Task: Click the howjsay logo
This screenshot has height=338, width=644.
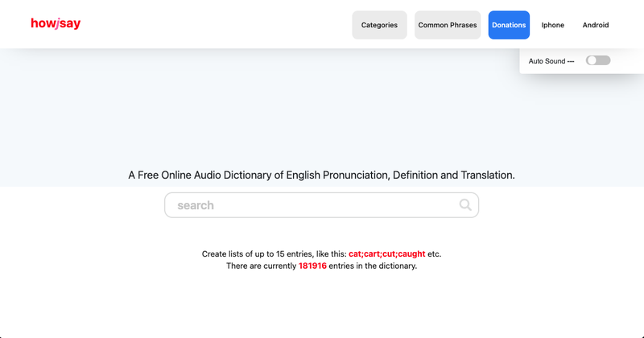Action: (x=56, y=24)
